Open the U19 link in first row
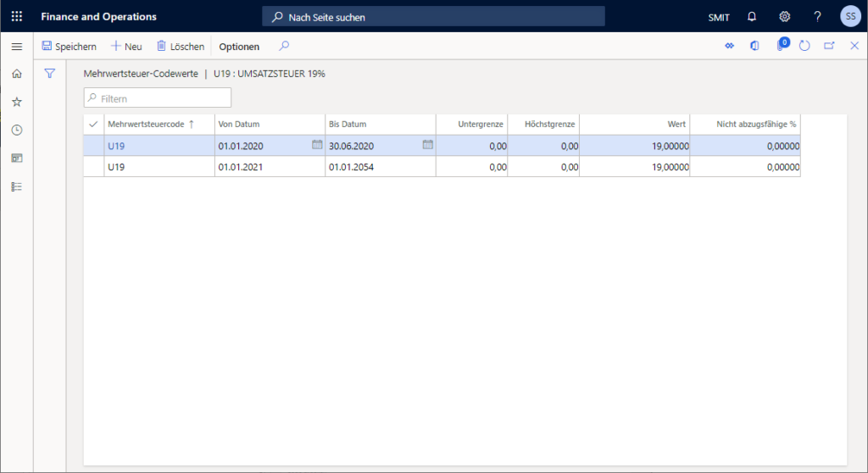 (116, 146)
